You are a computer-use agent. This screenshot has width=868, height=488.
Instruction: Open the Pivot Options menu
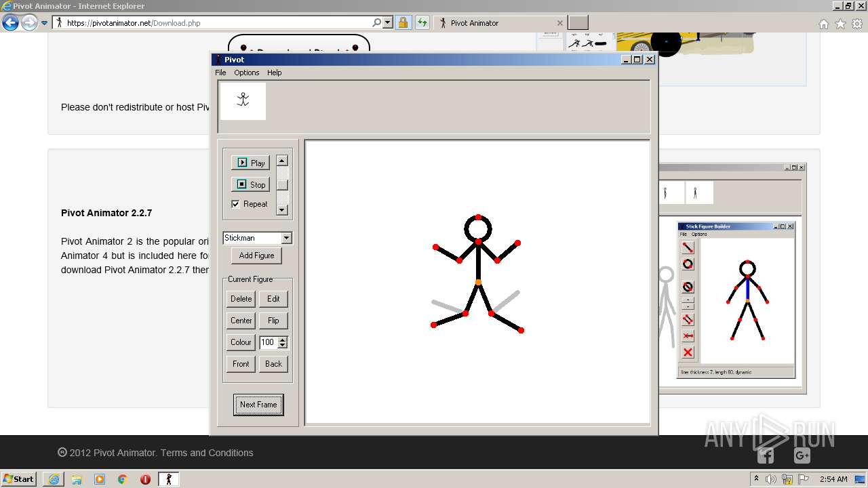click(247, 73)
